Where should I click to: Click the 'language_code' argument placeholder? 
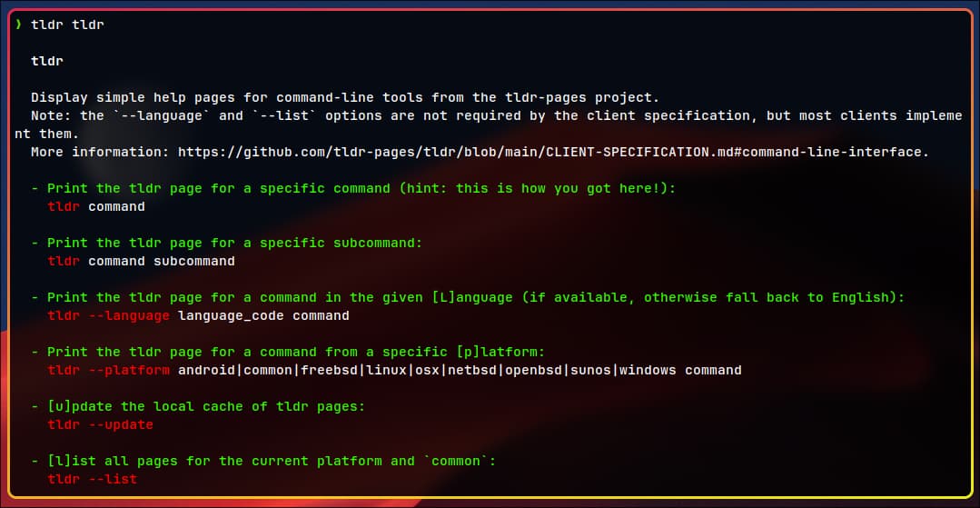pyautogui.click(x=231, y=315)
